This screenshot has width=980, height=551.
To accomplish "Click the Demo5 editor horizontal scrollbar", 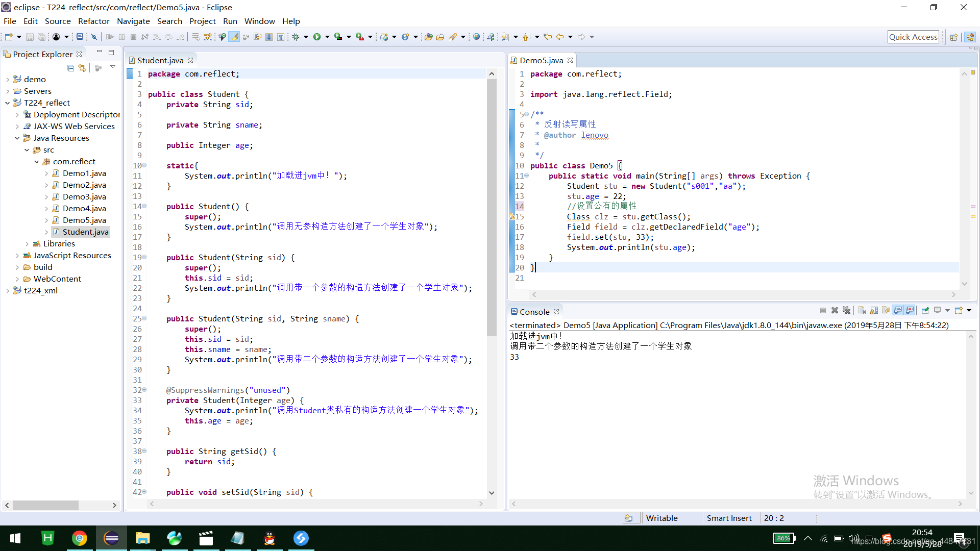I will point(743,294).
